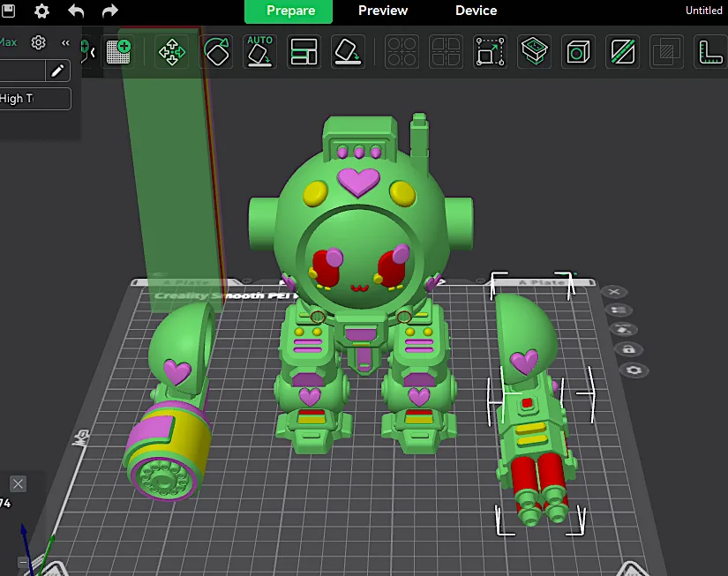Click the Untitled project name
Viewport: 728px width, 576px height.
click(703, 11)
